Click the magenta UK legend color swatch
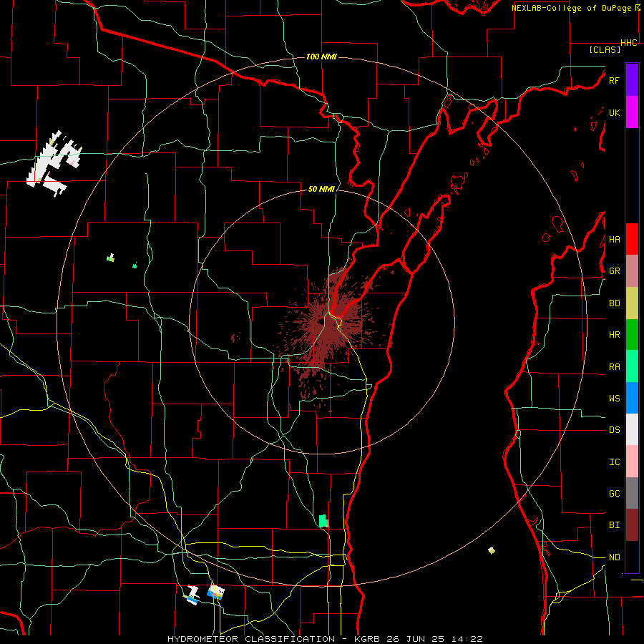 tap(632, 112)
